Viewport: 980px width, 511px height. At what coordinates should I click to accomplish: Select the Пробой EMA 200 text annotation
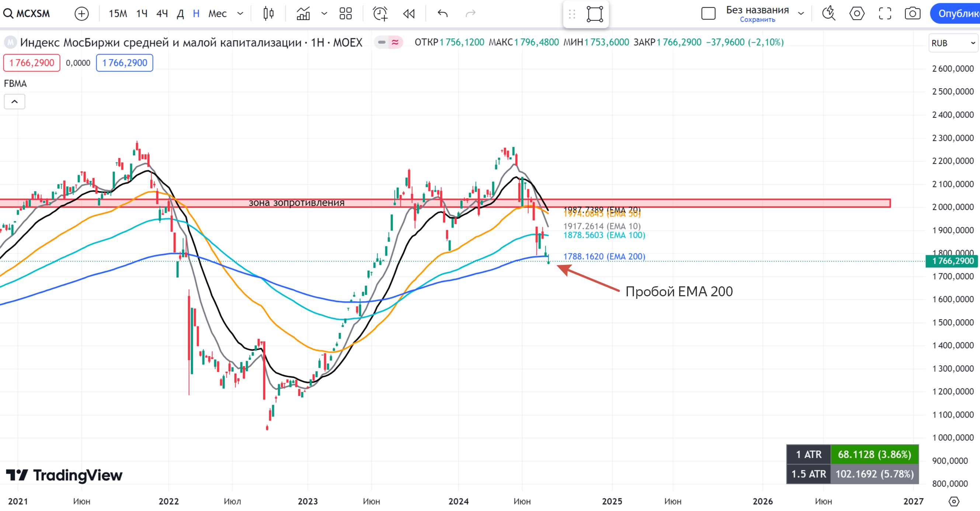click(679, 292)
